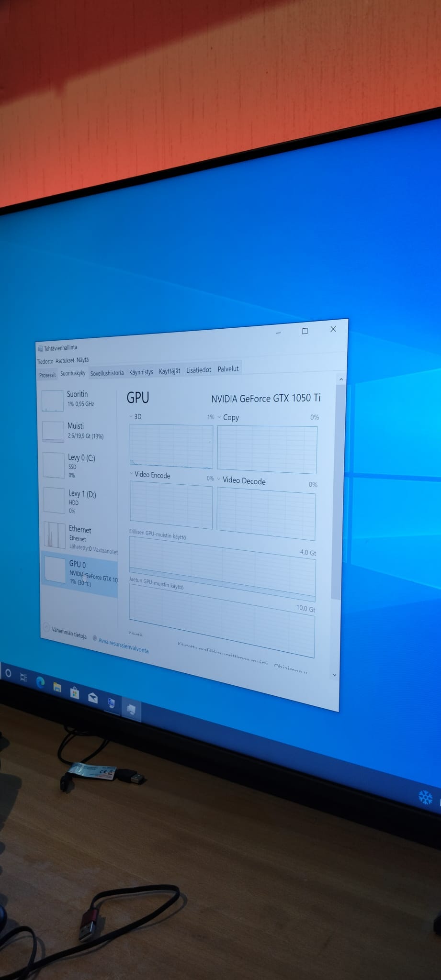Switch to the Prosessit tab
Viewport: 441px width, 980px height.
47,375
